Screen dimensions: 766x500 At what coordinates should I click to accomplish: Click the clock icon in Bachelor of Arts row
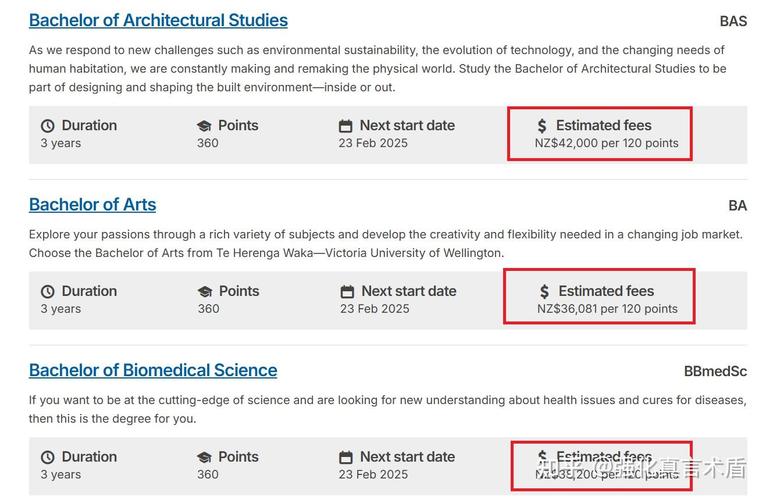pos(47,292)
